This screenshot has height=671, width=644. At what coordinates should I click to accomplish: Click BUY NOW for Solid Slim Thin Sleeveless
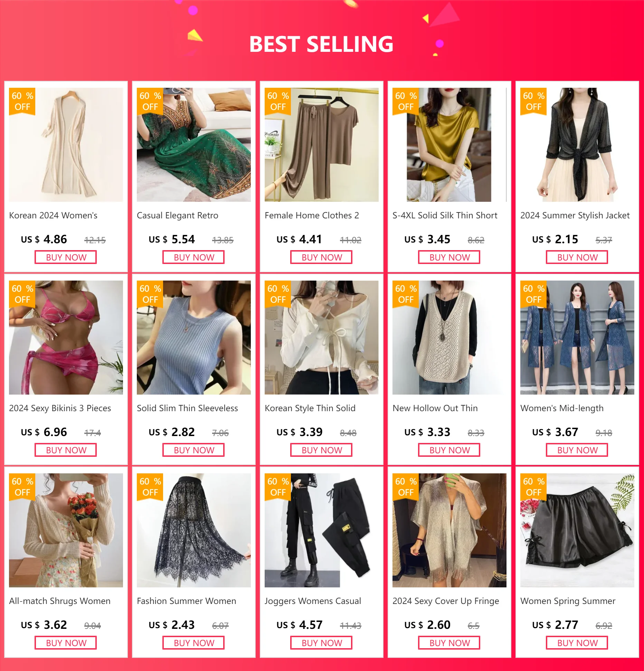click(193, 450)
